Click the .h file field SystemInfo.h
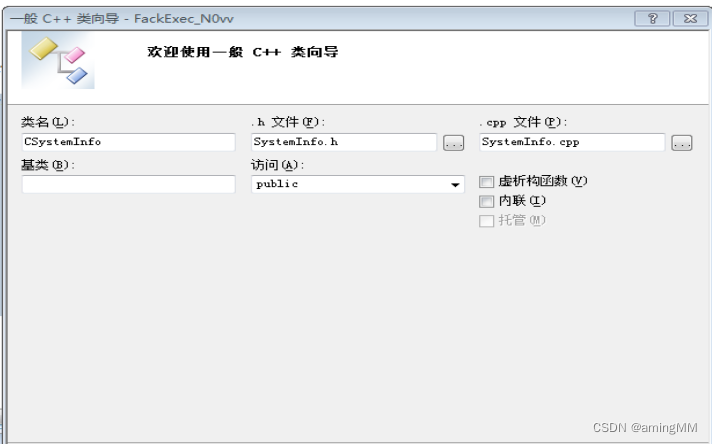This screenshot has width=712, height=444. click(x=344, y=142)
